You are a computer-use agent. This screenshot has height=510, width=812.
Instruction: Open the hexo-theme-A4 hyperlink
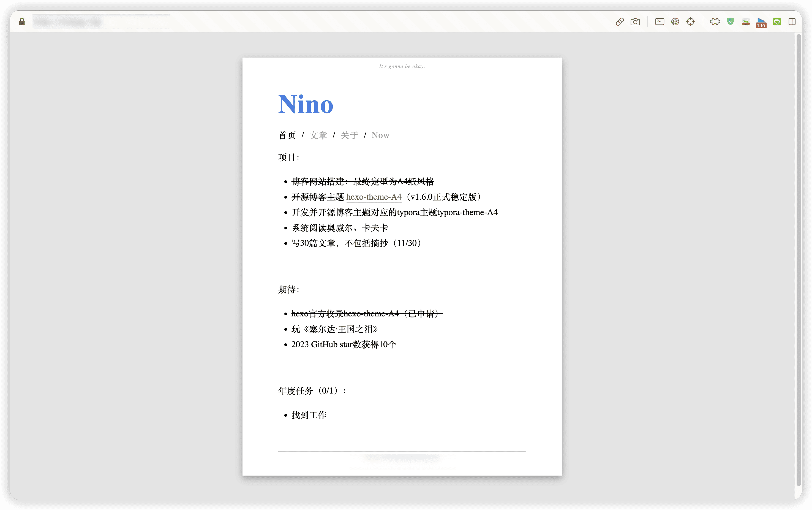point(374,197)
